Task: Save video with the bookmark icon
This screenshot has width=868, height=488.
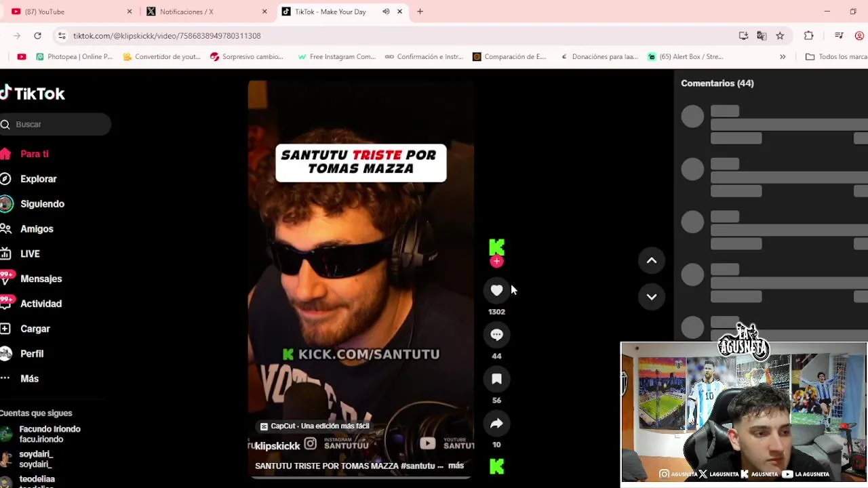Action: point(496,379)
